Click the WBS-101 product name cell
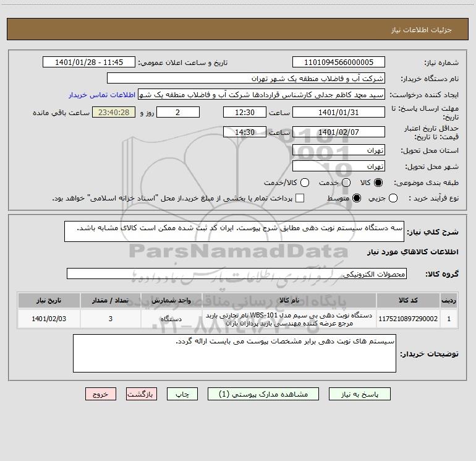This screenshot has width=476, height=461. pos(289,319)
